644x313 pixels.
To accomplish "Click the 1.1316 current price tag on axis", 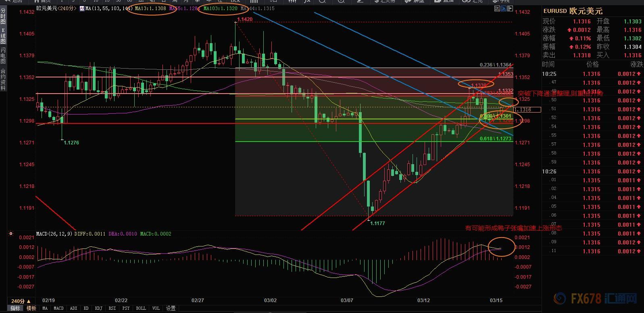I will [x=527, y=110].
